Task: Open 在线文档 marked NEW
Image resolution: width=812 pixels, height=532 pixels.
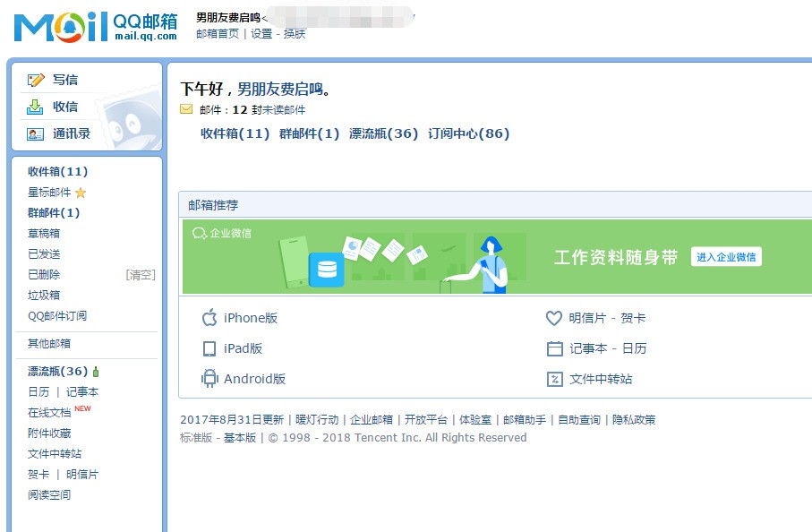Action: click(49, 412)
